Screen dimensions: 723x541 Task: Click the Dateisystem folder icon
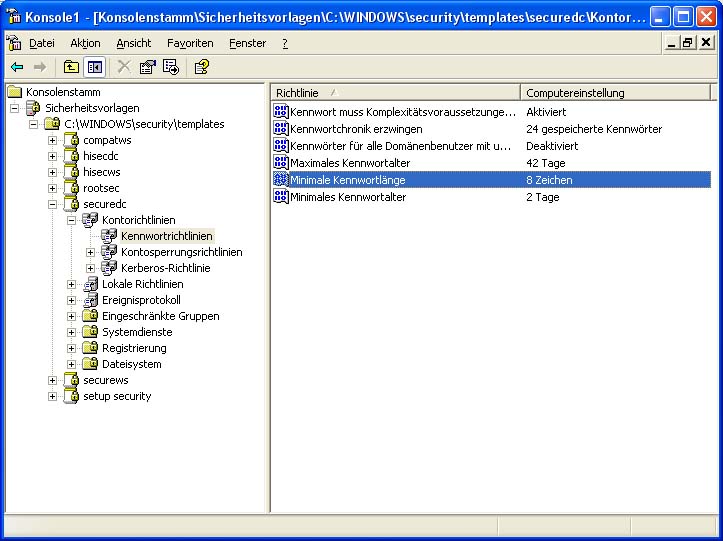tap(90, 364)
